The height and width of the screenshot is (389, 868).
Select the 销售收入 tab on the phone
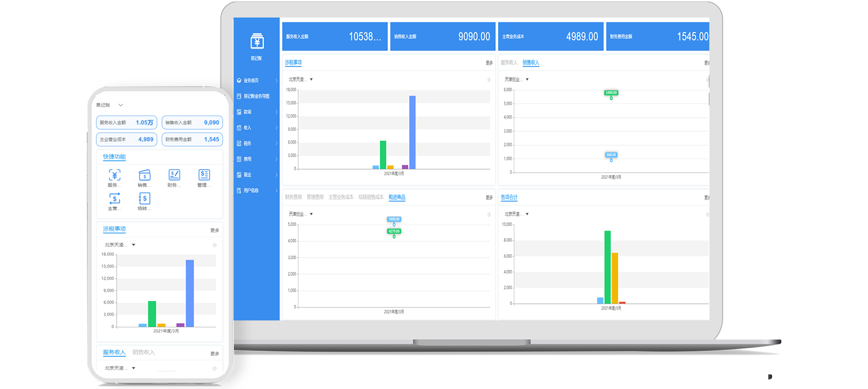click(144, 352)
